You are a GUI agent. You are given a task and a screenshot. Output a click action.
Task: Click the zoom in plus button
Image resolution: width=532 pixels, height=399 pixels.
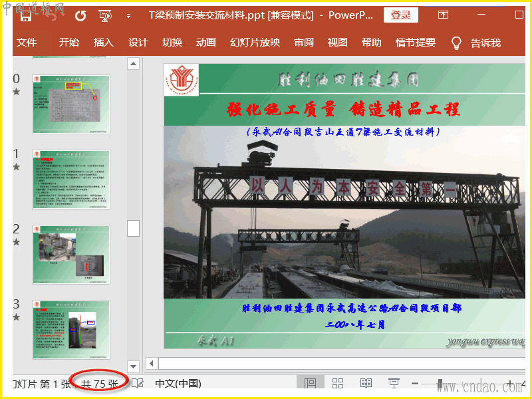pos(510,384)
